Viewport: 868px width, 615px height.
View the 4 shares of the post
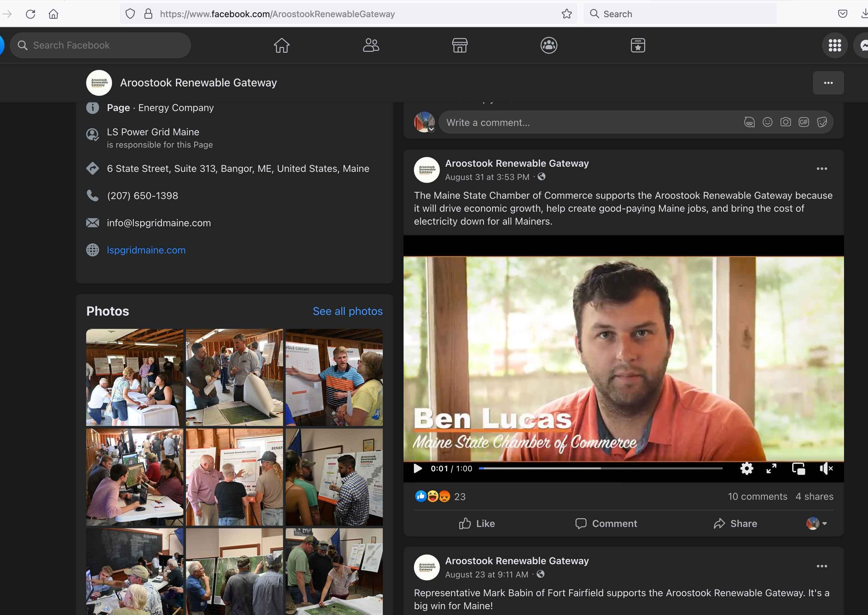[814, 496]
